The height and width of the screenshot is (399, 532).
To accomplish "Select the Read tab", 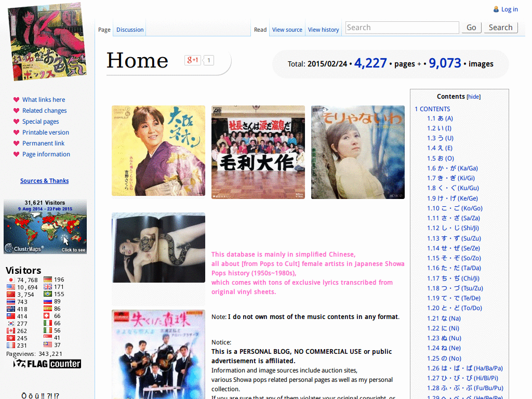I will [x=260, y=30].
